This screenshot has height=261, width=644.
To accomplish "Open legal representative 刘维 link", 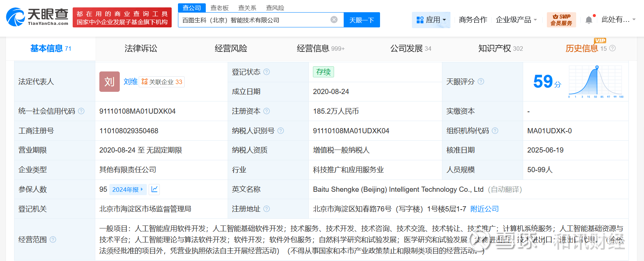I will pos(130,81).
